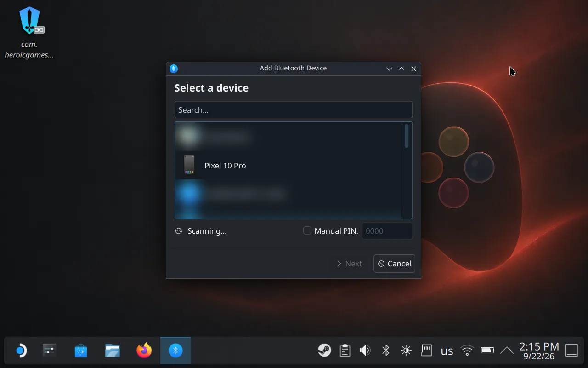588x368 pixels.
Task: Open the Wi-Fi networks applet
Action: (x=467, y=351)
